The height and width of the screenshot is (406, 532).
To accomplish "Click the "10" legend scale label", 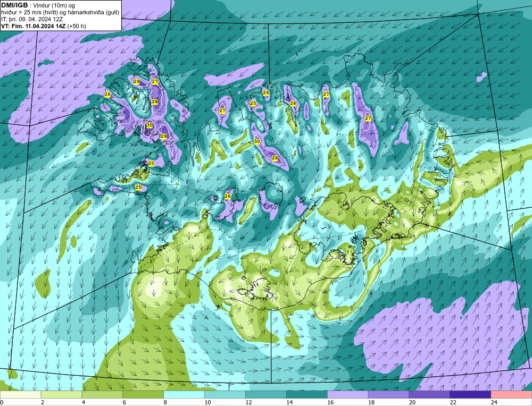I will tap(207, 402).
